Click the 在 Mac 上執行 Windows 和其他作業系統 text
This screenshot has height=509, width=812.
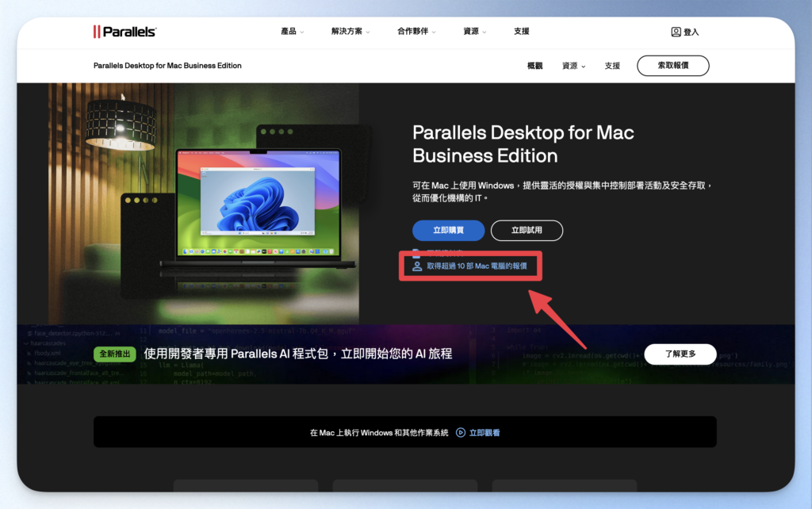click(379, 433)
